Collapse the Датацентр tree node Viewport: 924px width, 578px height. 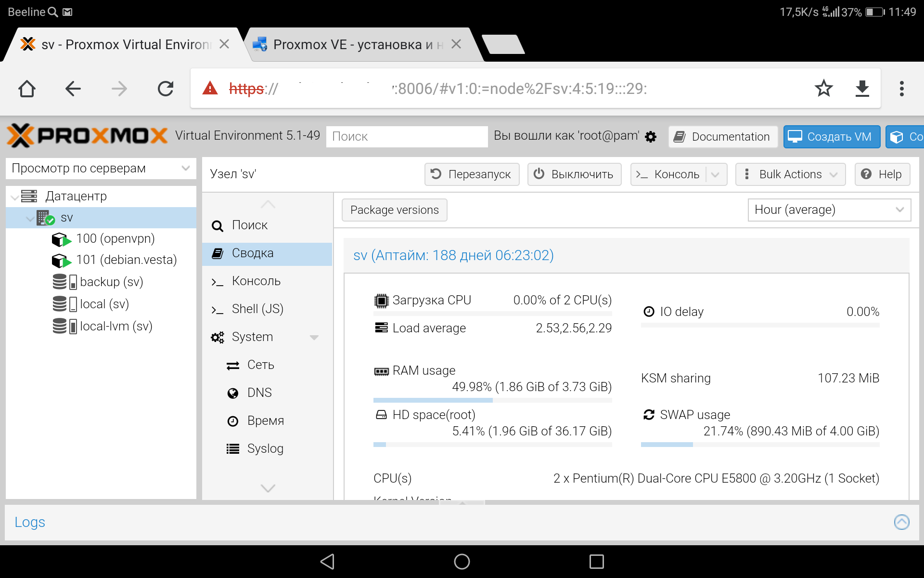(x=14, y=197)
